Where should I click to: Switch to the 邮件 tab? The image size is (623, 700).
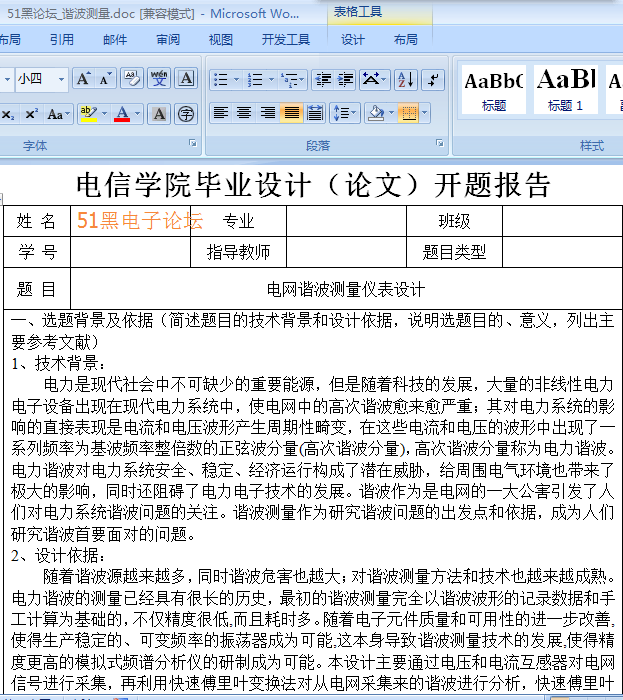click(x=115, y=40)
